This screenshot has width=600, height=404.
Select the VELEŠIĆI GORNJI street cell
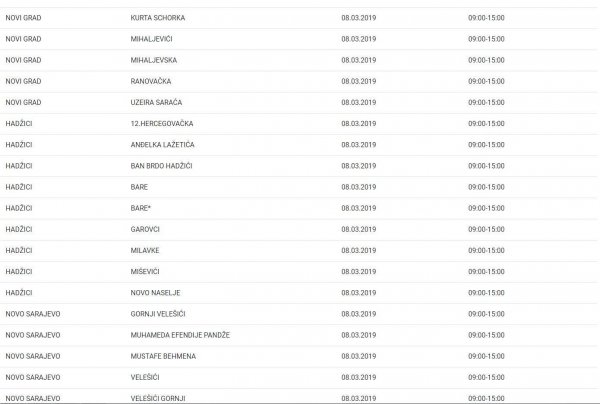pyautogui.click(x=158, y=398)
